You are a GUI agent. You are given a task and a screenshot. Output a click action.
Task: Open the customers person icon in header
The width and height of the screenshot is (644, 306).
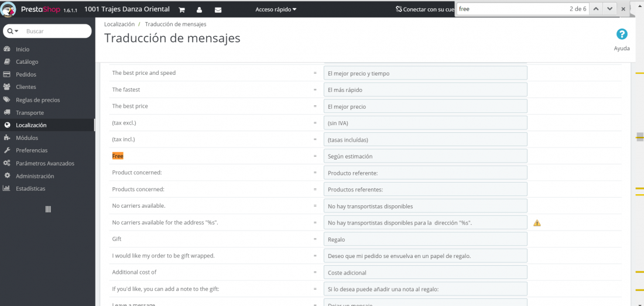(199, 9)
